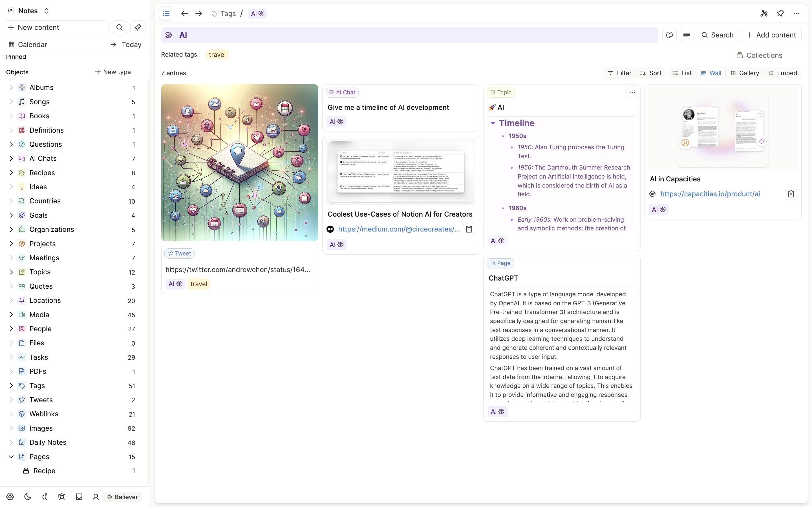Open the AI network illustration thumbnail
Image resolution: width=812 pixels, height=507 pixels.
pos(240,163)
